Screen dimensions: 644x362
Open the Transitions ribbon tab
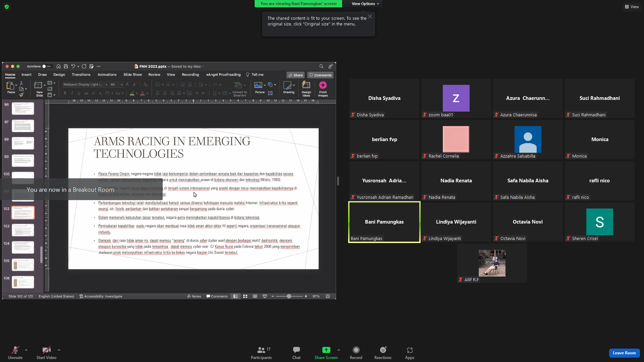[81, 75]
